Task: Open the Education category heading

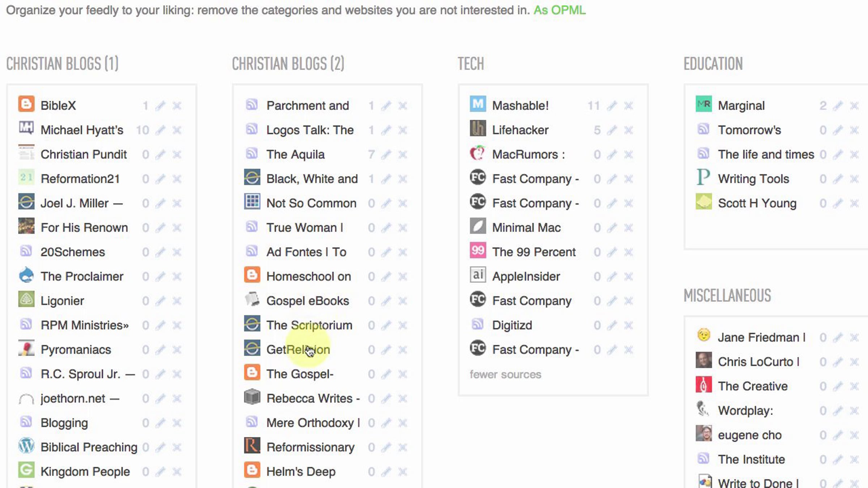Action: pyautogui.click(x=713, y=64)
